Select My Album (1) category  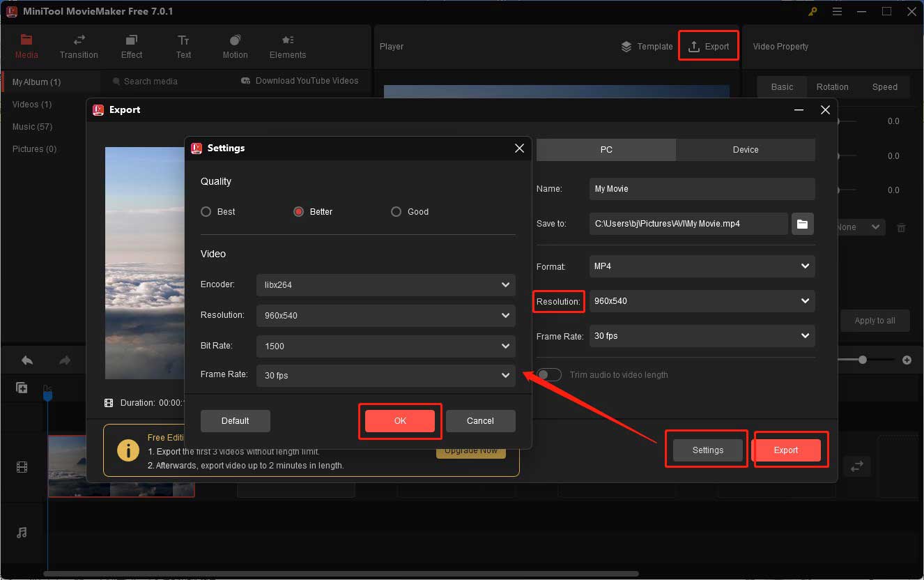click(x=50, y=82)
